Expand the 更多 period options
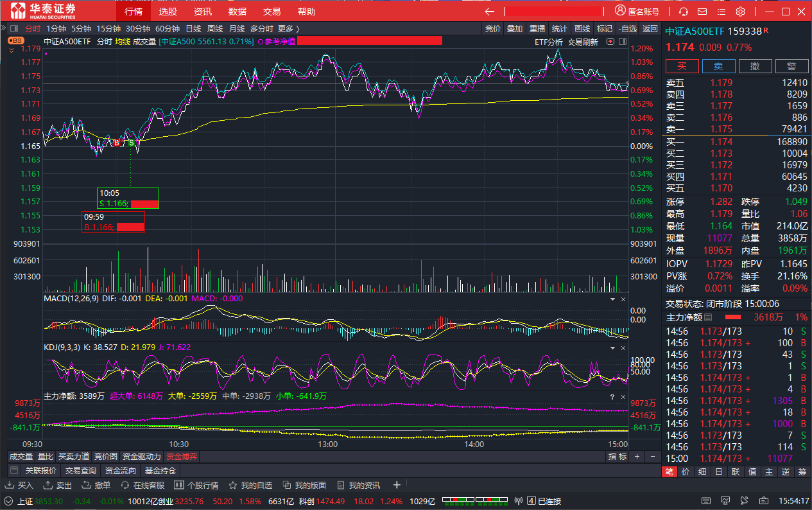The width and height of the screenshot is (812, 510). [288, 28]
